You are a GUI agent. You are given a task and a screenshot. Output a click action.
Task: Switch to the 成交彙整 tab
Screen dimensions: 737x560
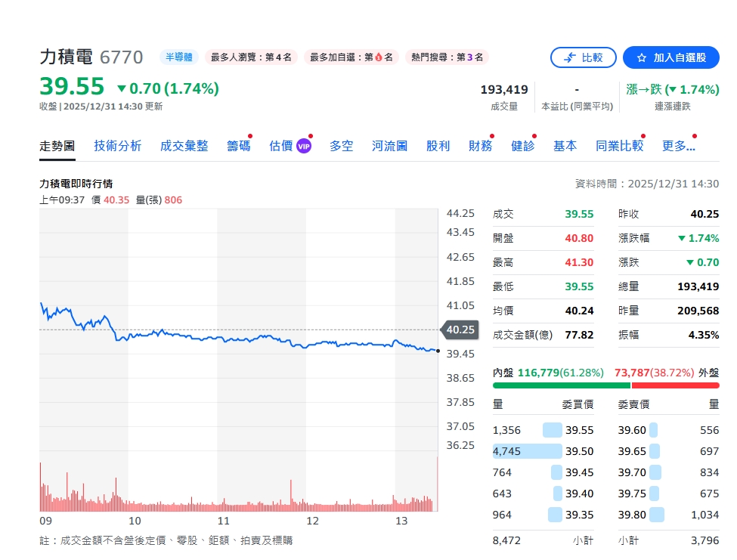(x=184, y=146)
